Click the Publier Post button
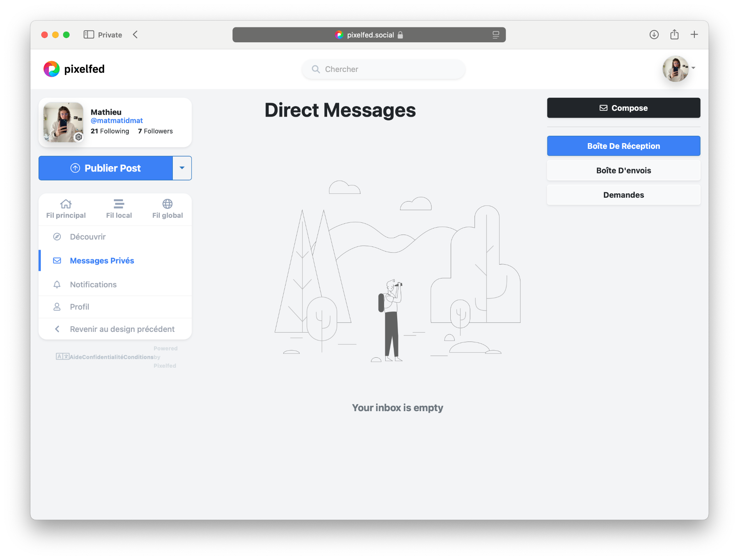739x560 pixels. click(x=105, y=168)
